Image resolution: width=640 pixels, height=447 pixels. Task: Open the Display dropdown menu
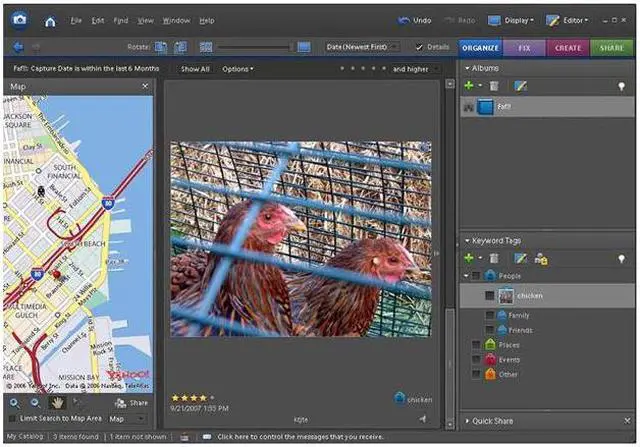pos(511,20)
